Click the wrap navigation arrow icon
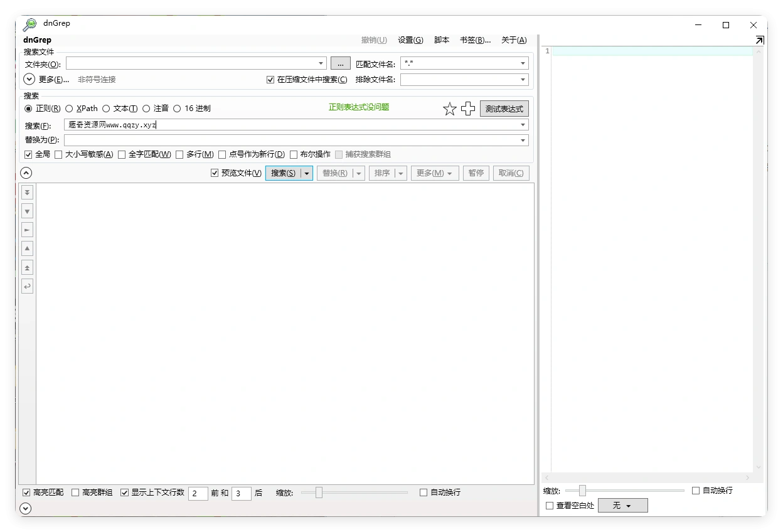The width and height of the screenshot is (783, 532). [27, 286]
